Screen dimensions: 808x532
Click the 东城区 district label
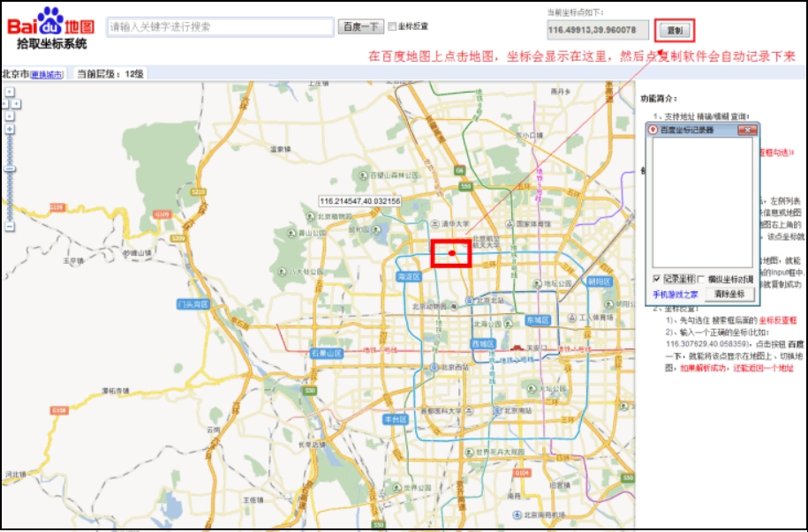point(538,320)
